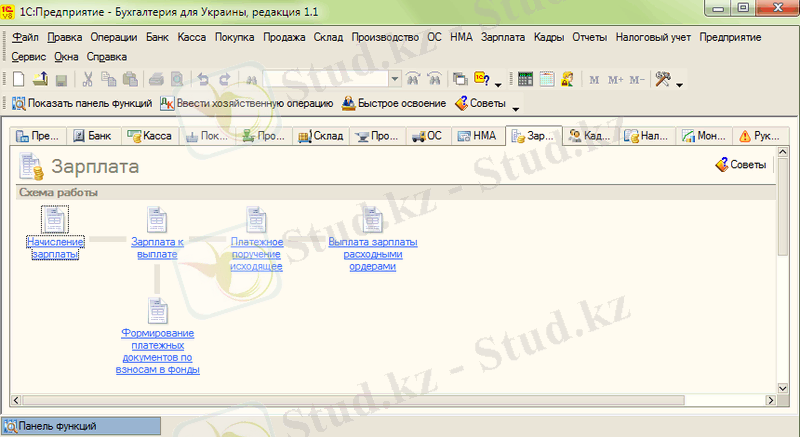Click the Print toolbar icon
The height and width of the screenshot is (437, 800).
(156, 79)
